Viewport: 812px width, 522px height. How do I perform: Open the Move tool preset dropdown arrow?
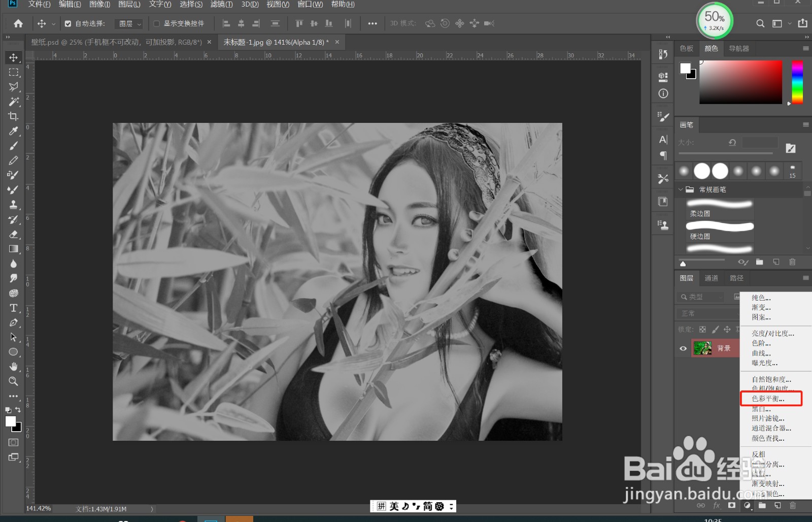pyautogui.click(x=54, y=24)
